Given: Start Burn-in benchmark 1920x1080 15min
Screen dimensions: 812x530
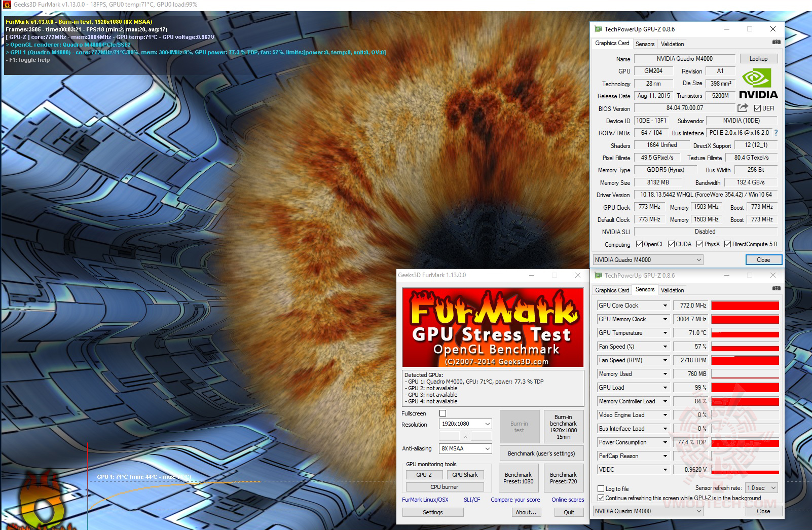Looking at the screenshot, I should [x=563, y=427].
